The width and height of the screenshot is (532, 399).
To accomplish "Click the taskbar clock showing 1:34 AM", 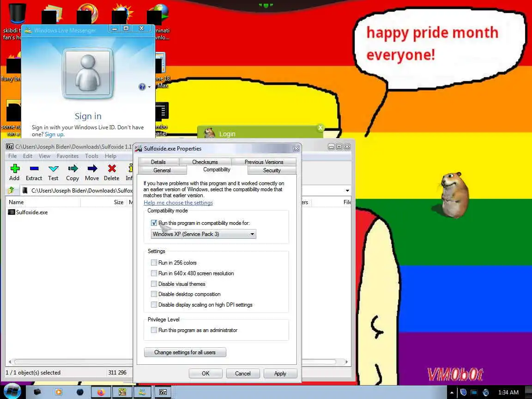I will [x=508, y=392].
